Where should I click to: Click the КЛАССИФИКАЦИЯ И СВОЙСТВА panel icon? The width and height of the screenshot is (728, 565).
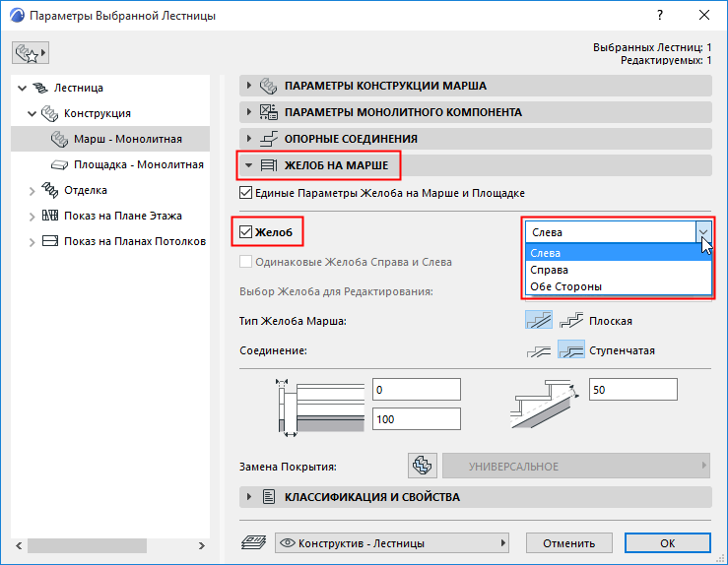pos(268,497)
